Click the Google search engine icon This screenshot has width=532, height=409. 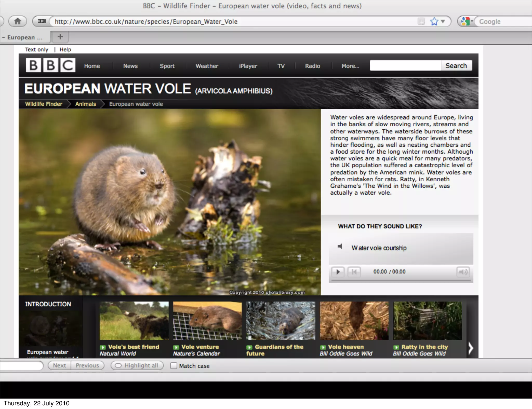(x=465, y=21)
